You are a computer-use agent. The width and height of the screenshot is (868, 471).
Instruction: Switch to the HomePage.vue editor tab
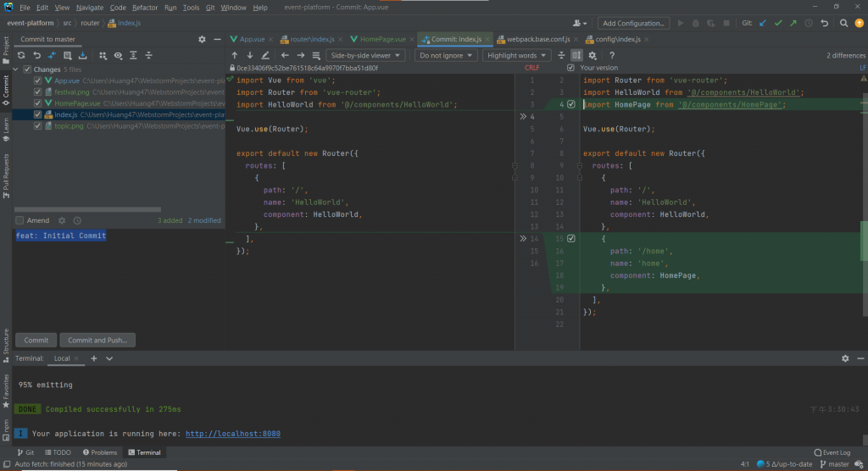382,39
